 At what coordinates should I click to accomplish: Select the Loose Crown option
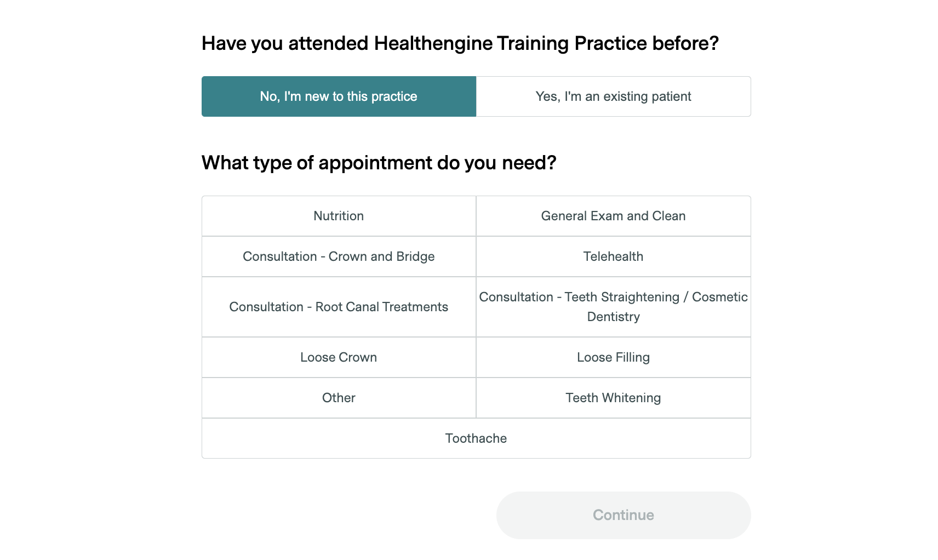click(x=339, y=357)
